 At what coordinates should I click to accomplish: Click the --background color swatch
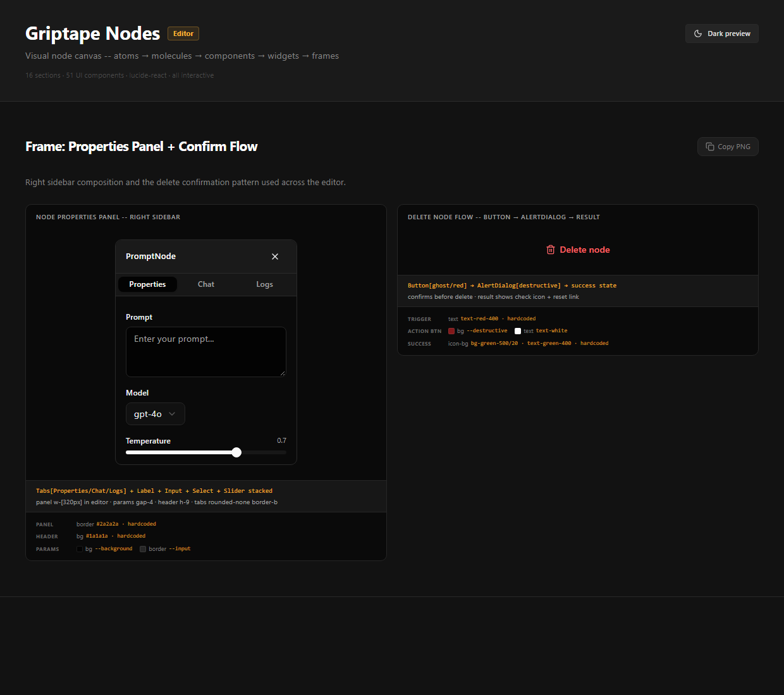click(80, 549)
